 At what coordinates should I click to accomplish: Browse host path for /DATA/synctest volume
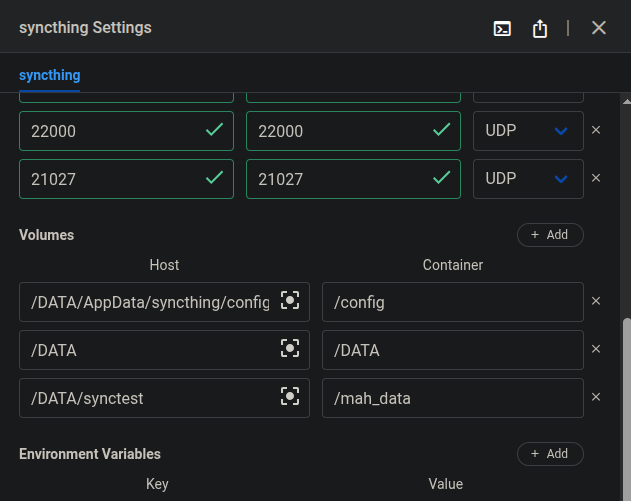pyautogui.click(x=290, y=396)
